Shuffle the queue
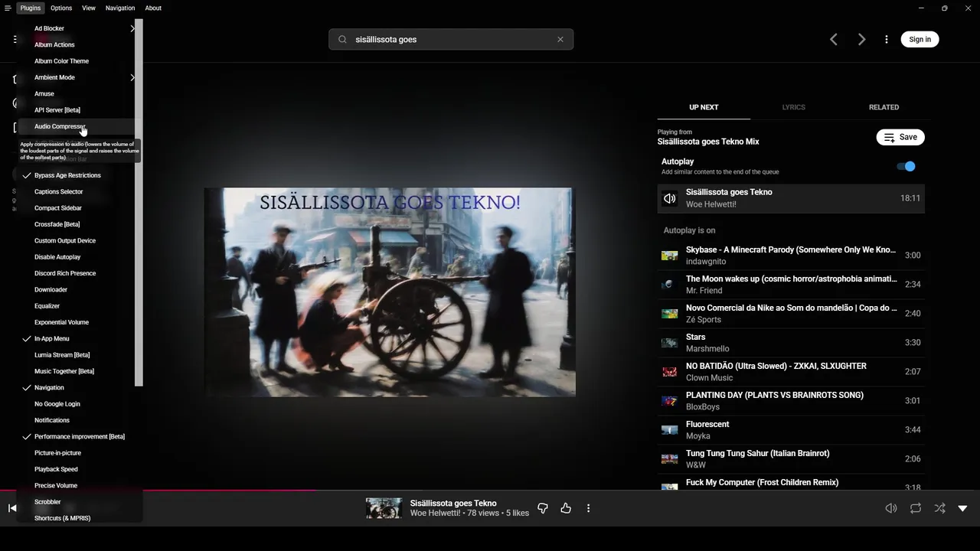 point(939,508)
